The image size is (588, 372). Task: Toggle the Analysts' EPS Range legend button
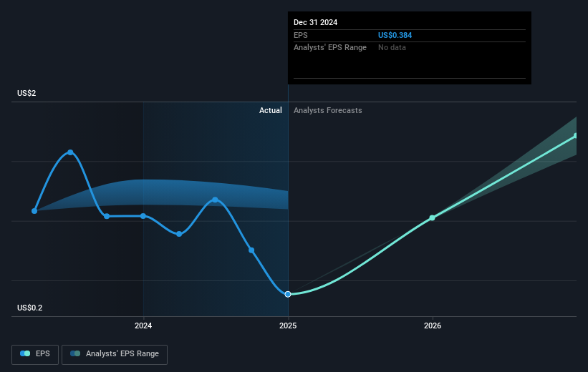pos(115,354)
